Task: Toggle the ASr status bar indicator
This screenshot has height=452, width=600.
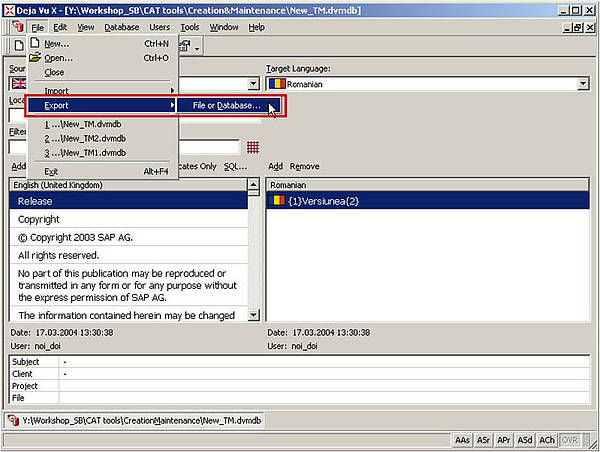Action: [484, 440]
